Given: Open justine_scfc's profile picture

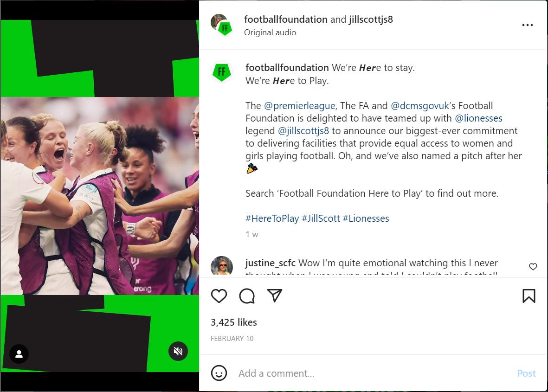Looking at the screenshot, I should point(222,265).
